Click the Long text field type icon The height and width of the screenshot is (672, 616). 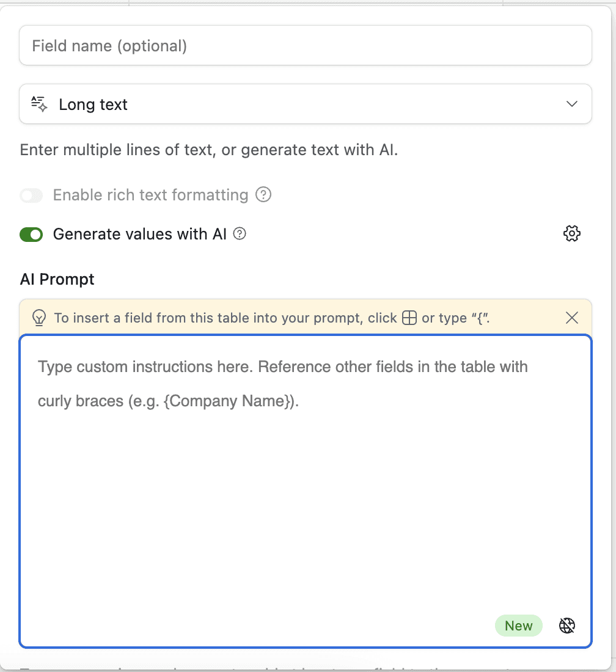[39, 104]
